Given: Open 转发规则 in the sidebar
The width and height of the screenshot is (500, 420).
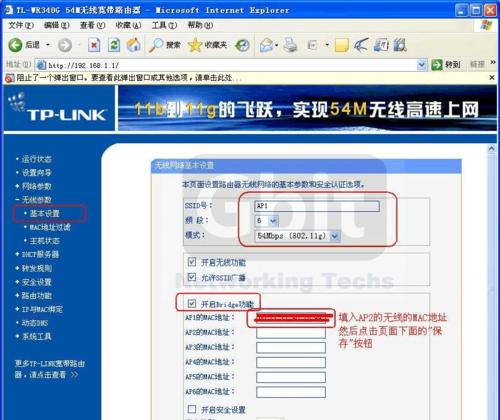Looking at the screenshot, I should tap(37, 268).
